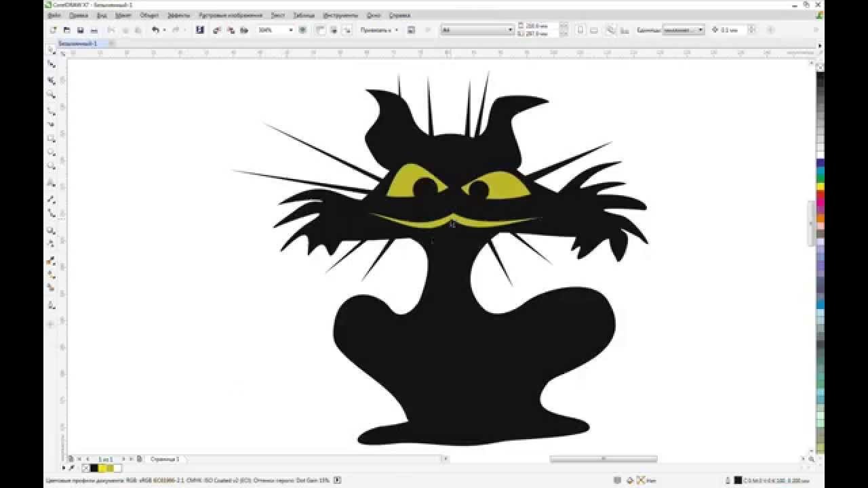Click the horizontal scrollbar below the canvas
Image resolution: width=868 pixels, height=488 pixels.
603,460
